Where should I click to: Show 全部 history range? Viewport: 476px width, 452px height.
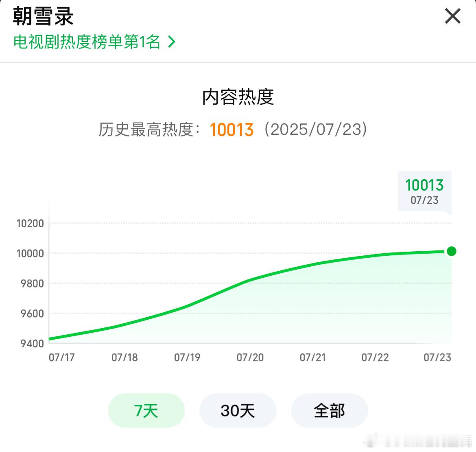(x=330, y=410)
